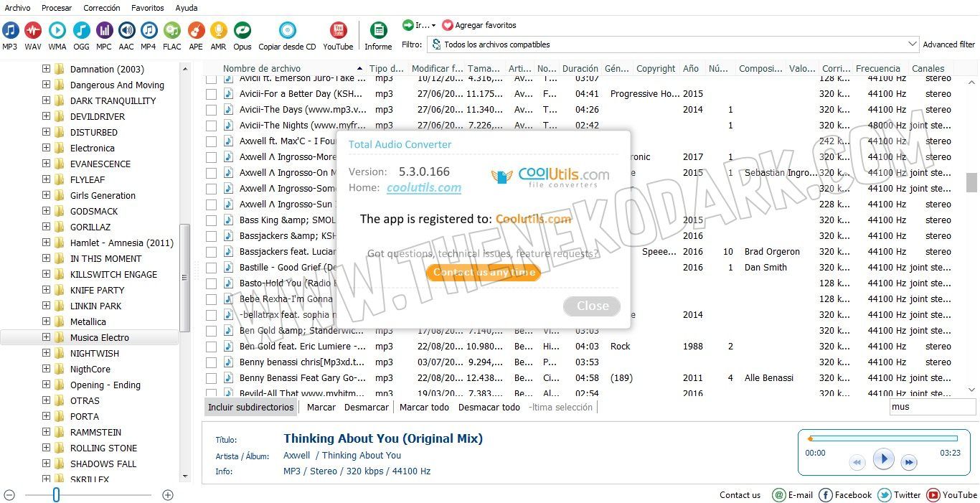Viewport: 980px width, 503px height.
Task: Tick Bastille - Good Grief checkbox
Action: (x=211, y=268)
